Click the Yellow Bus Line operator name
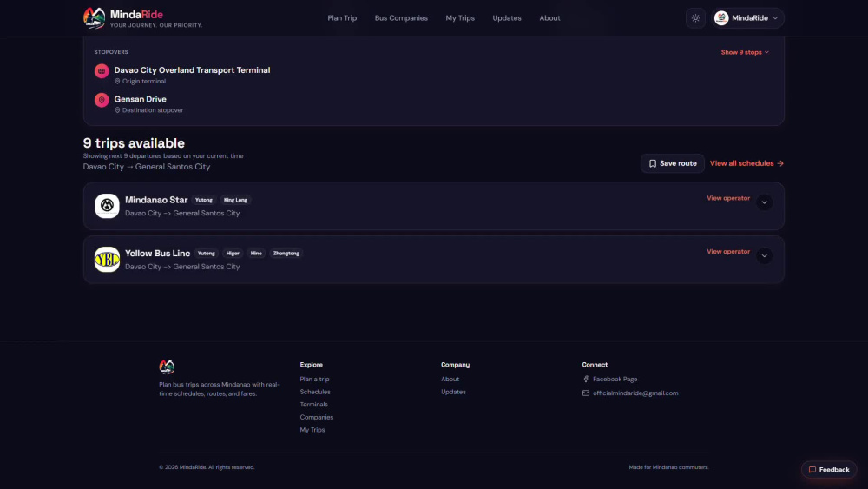868x489 pixels. click(x=157, y=254)
